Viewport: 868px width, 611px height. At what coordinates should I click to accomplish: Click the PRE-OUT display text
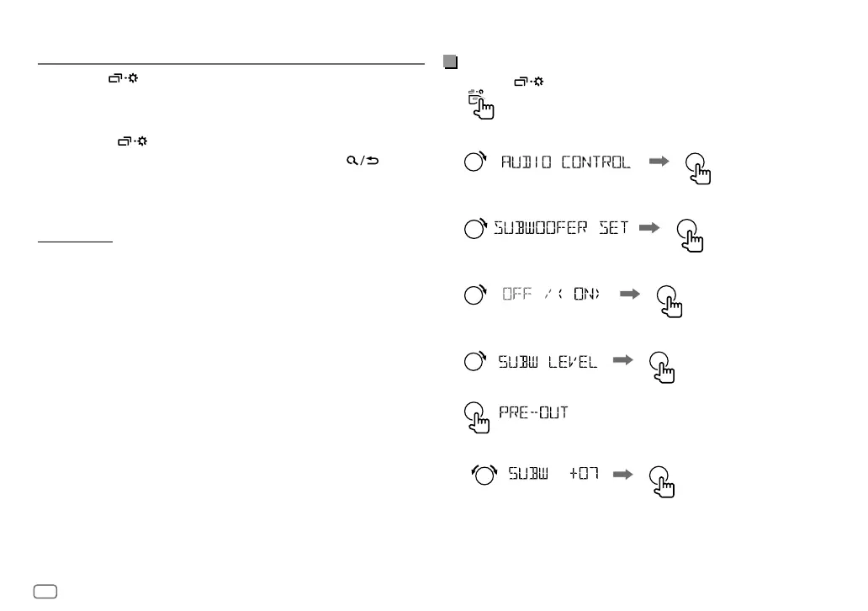pos(533,412)
